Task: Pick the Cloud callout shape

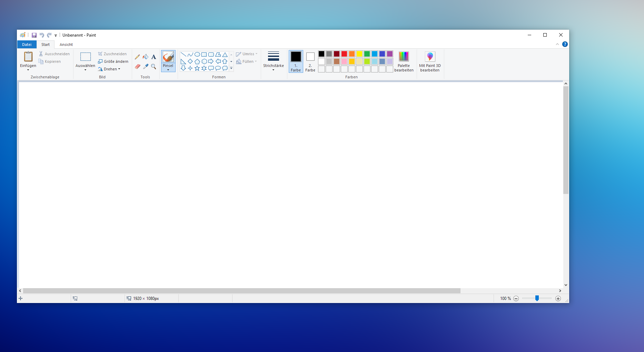Action: pyautogui.click(x=225, y=68)
